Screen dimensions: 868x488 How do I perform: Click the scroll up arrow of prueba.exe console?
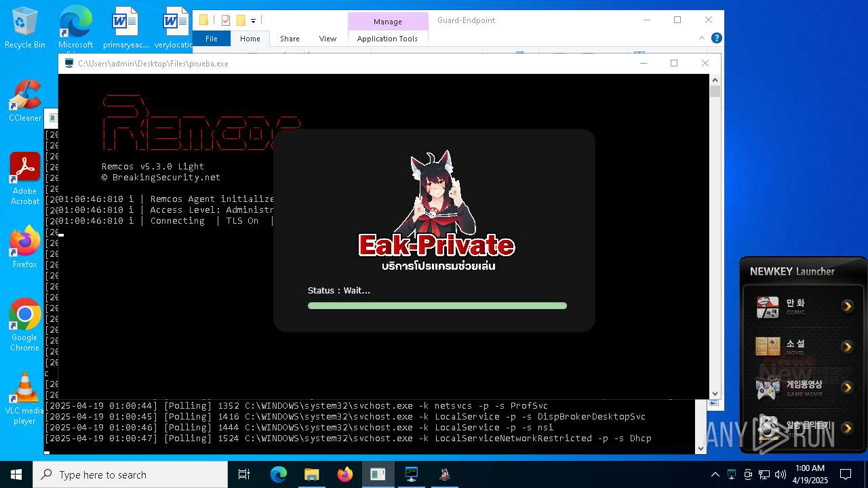715,80
